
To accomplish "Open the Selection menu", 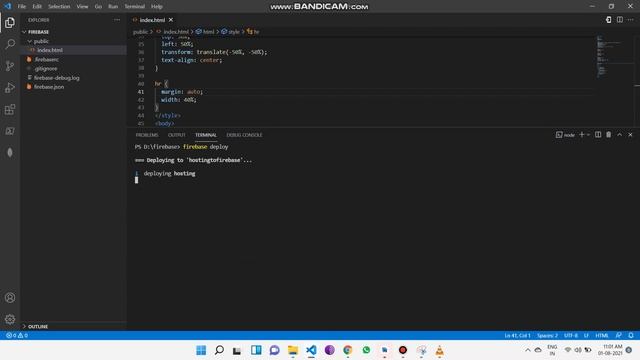I will coord(59,7).
